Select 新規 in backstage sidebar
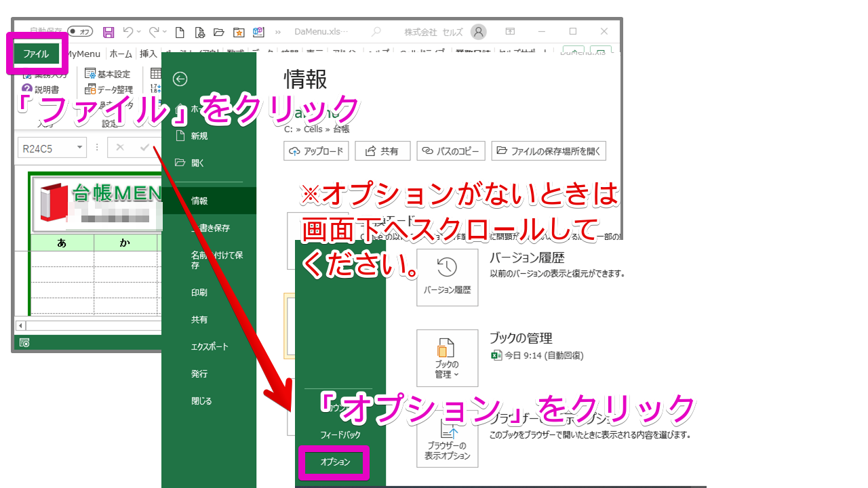Viewport: 868px width, 488px height. tap(209, 136)
